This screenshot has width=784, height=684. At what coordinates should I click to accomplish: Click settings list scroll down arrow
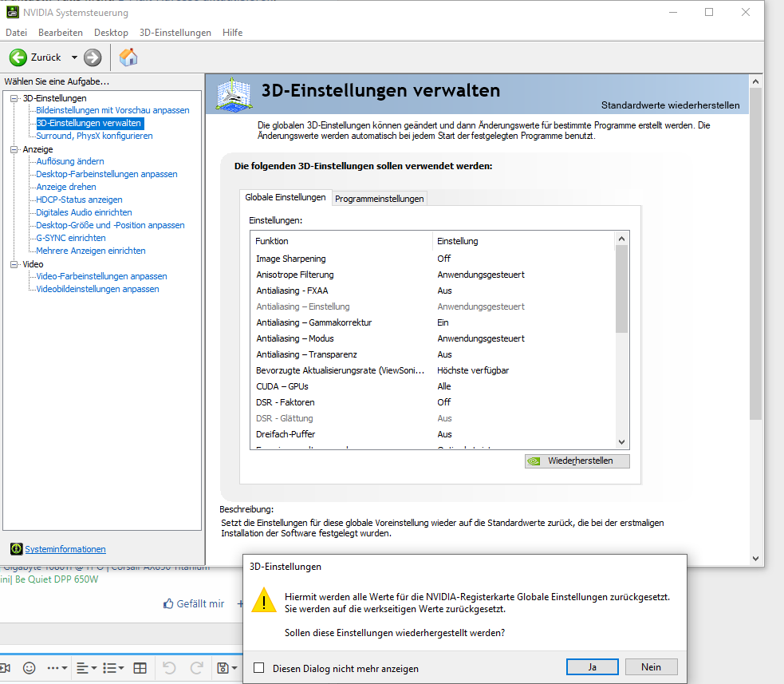point(621,442)
